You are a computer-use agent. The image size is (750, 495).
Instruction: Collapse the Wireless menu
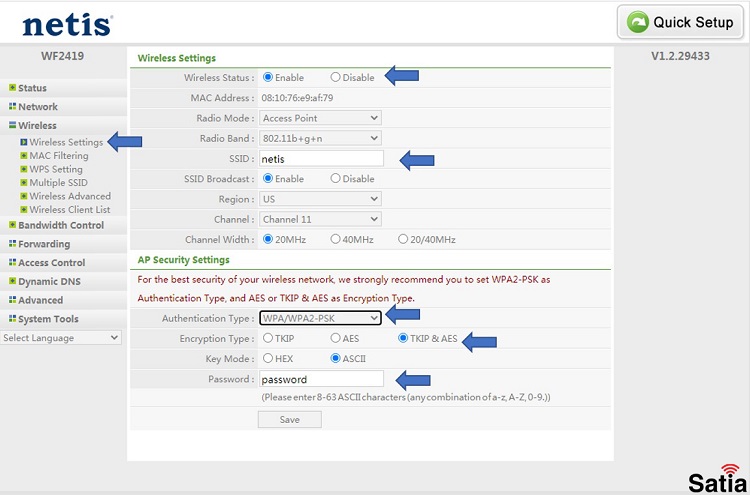[37, 125]
